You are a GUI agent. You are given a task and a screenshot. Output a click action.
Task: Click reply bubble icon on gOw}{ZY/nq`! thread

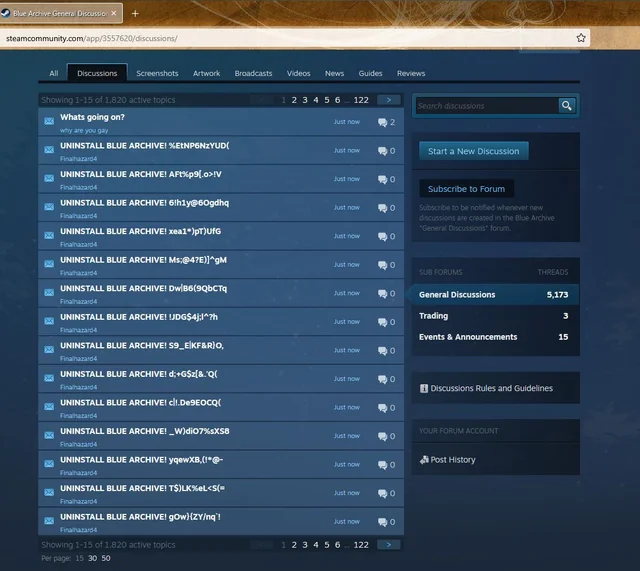(x=382, y=522)
